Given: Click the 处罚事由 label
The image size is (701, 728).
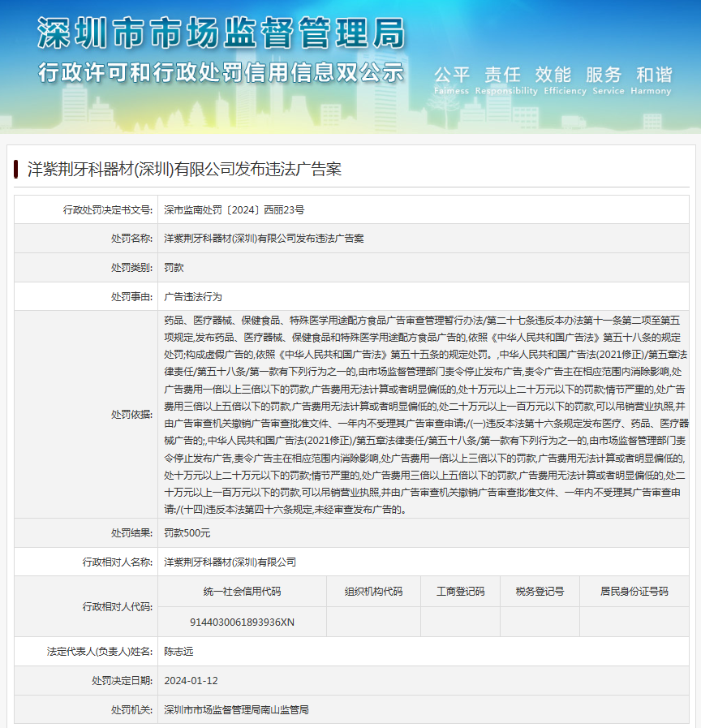Looking at the screenshot, I should point(132,297).
